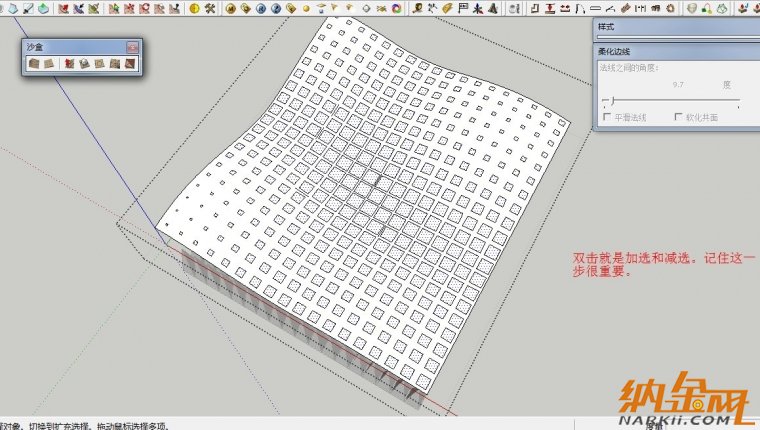This screenshot has height=430, width=760.
Task: Close the 沙盒 floating toolbar
Action: [132, 47]
